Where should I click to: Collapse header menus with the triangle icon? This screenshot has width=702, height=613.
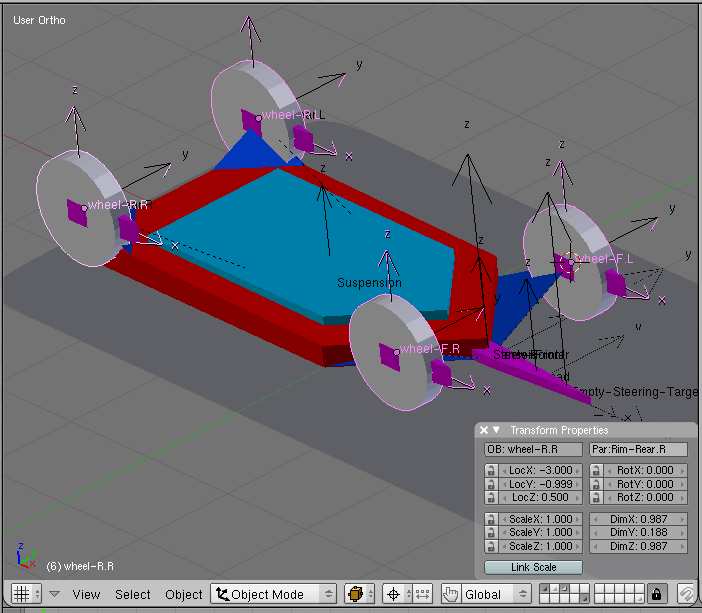point(55,594)
